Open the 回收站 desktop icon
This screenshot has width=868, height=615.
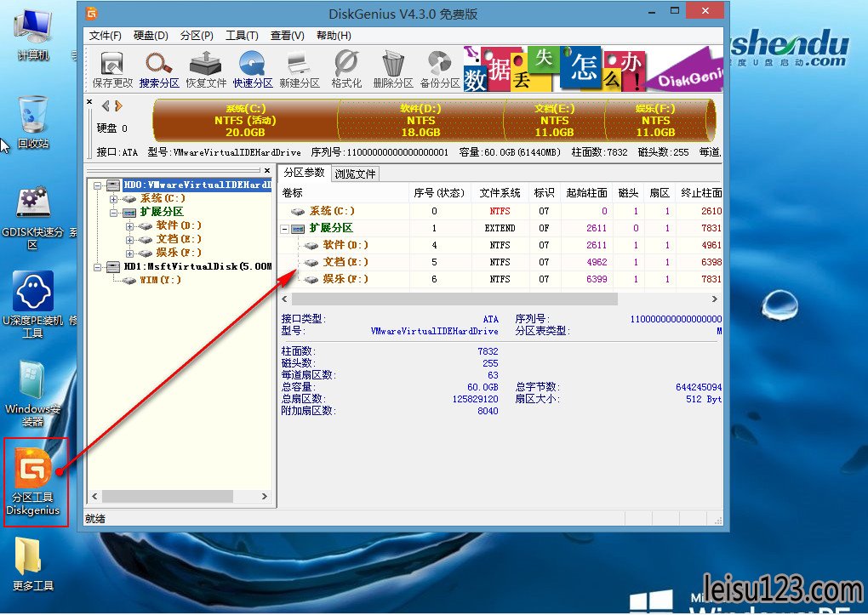(x=32, y=122)
